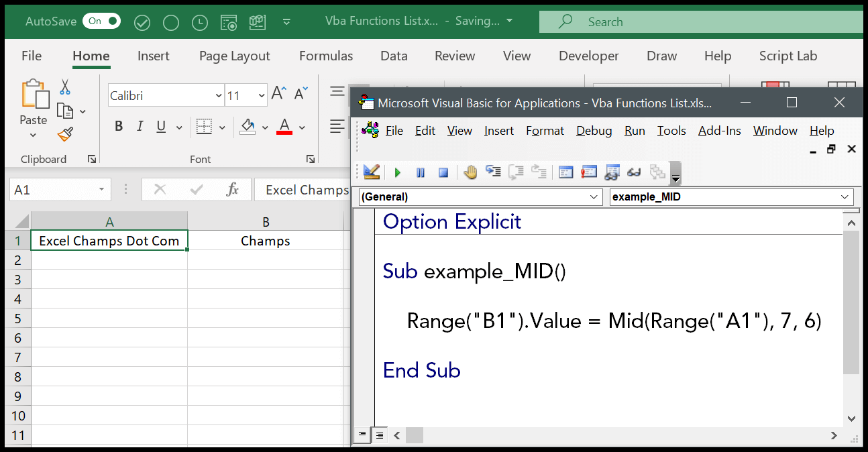Click the Format Painter brush icon
The image size is (868, 452).
[x=65, y=135]
